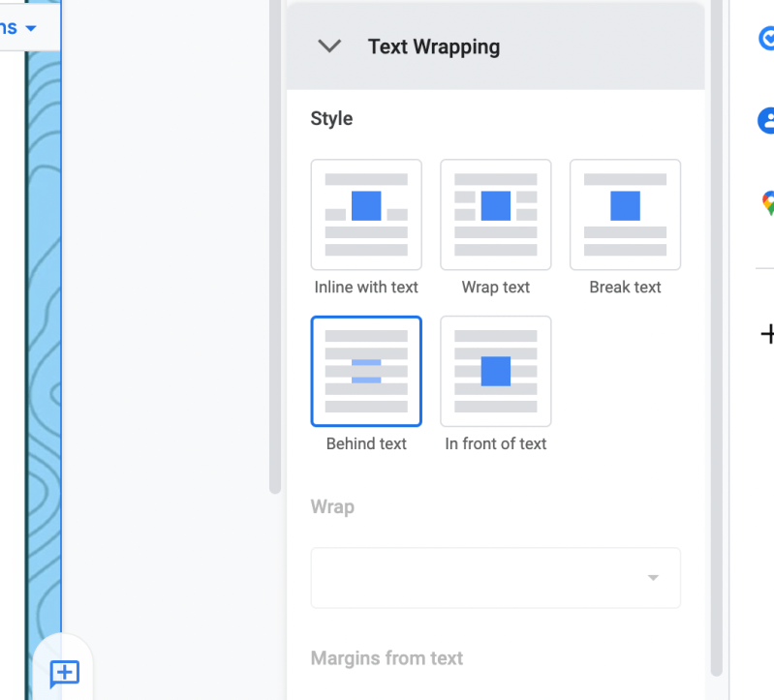Image resolution: width=774 pixels, height=700 pixels.
Task: Open the Wrap dropdown box
Action: [495, 578]
